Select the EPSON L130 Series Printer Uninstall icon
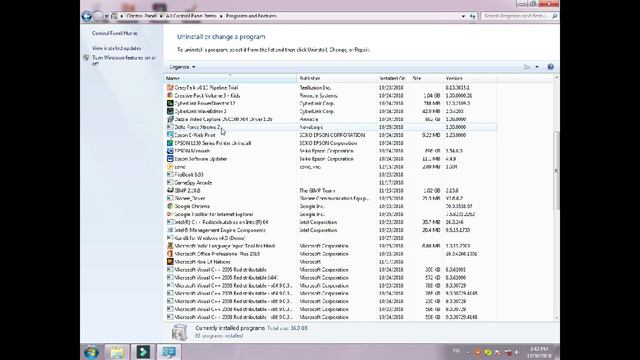The height and width of the screenshot is (360, 640). [x=170, y=143]
